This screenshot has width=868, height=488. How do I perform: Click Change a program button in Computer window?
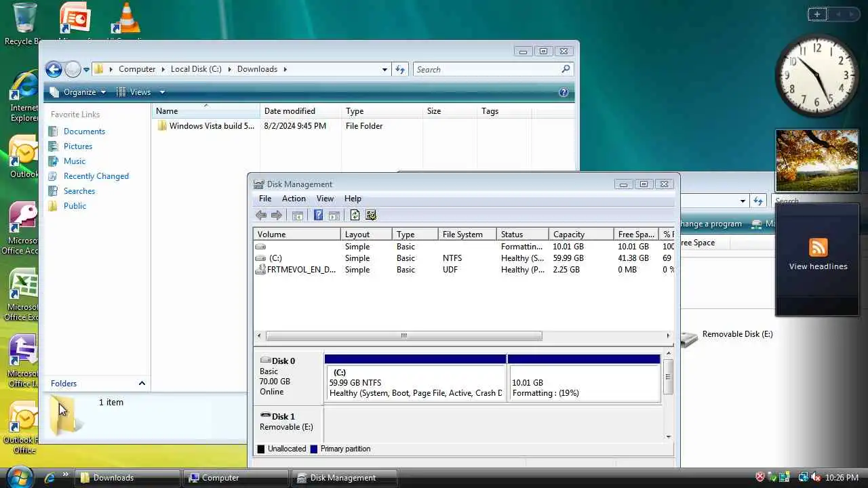711,224
